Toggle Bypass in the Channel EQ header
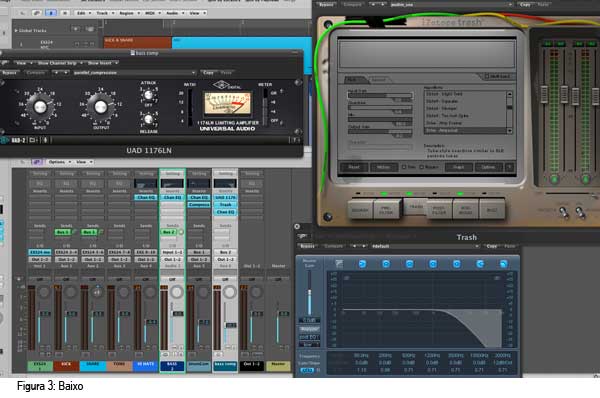Viewport: 600px width, 398px height. (x=307, y=246)
